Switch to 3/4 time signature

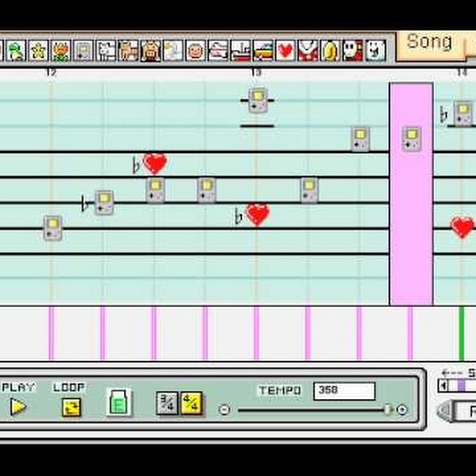167,403
